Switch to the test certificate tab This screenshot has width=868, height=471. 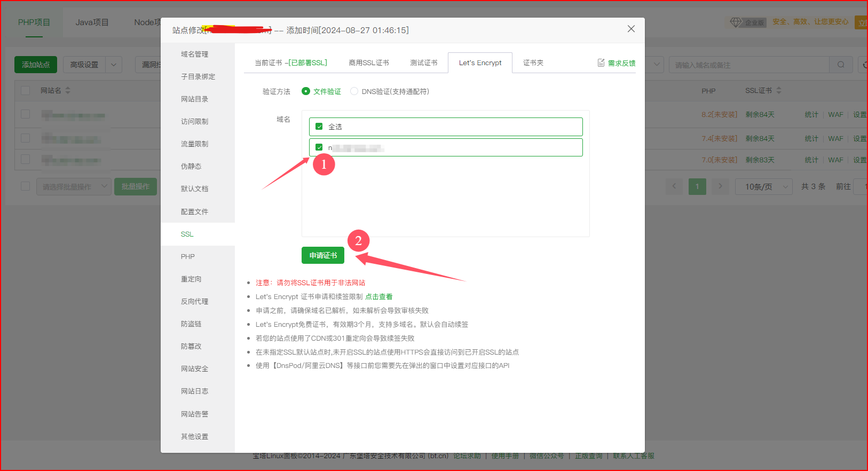coord(424,63)
